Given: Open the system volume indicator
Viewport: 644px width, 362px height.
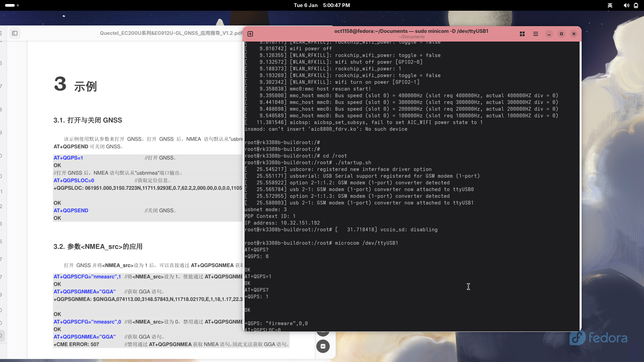Looking at the screenshot, I should [626, 5].
